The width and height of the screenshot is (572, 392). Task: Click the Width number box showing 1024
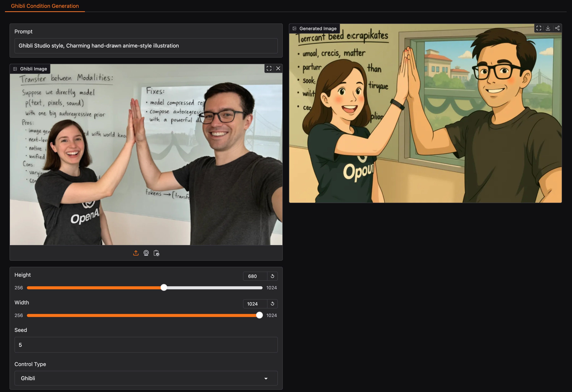tap(255, 304)
